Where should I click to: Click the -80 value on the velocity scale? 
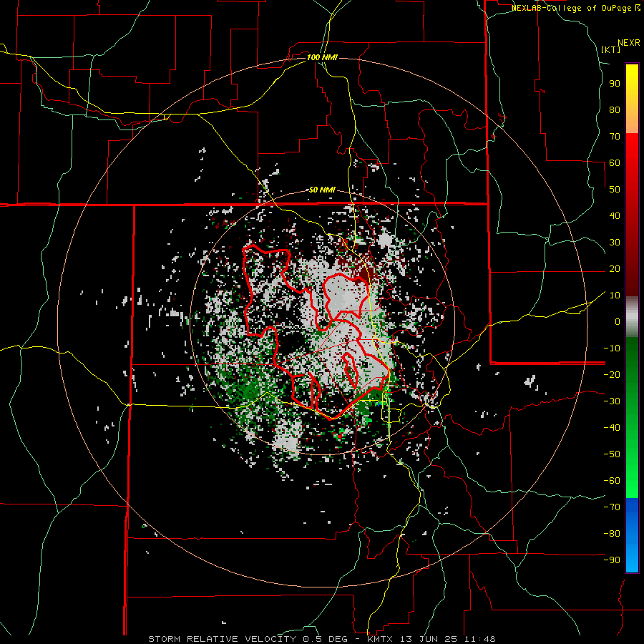pos(612,534)
